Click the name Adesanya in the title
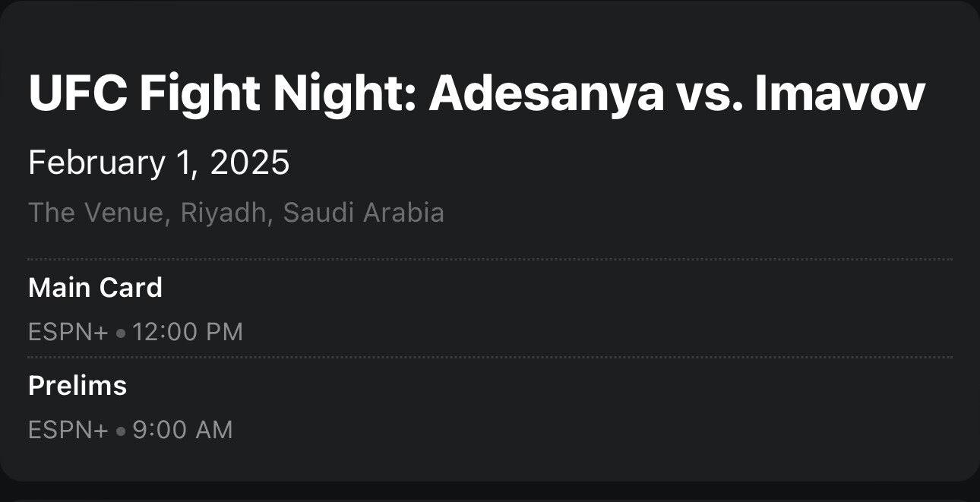This screenshot has width=980, height=502. coord(547,94)
